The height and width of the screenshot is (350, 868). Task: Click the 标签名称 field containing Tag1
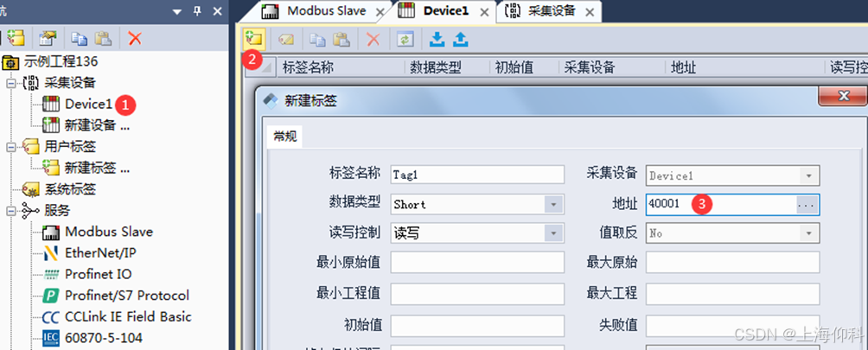point(477,175)
